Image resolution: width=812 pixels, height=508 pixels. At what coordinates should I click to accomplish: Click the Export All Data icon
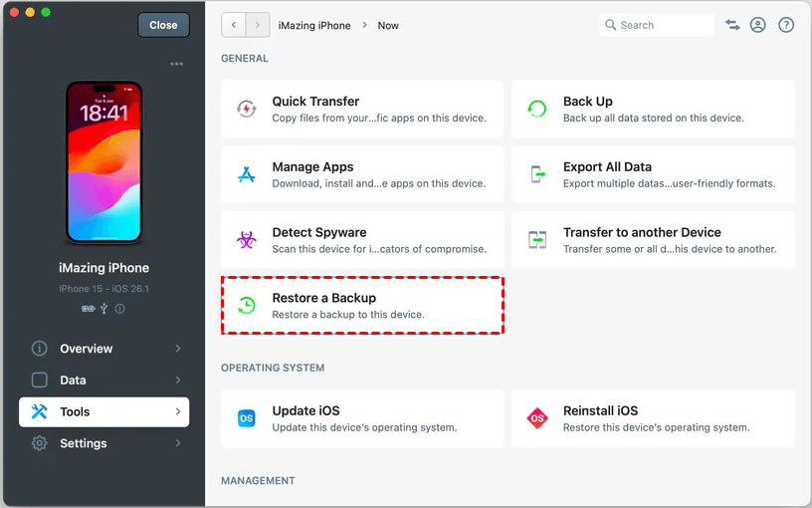pos(538,174)
